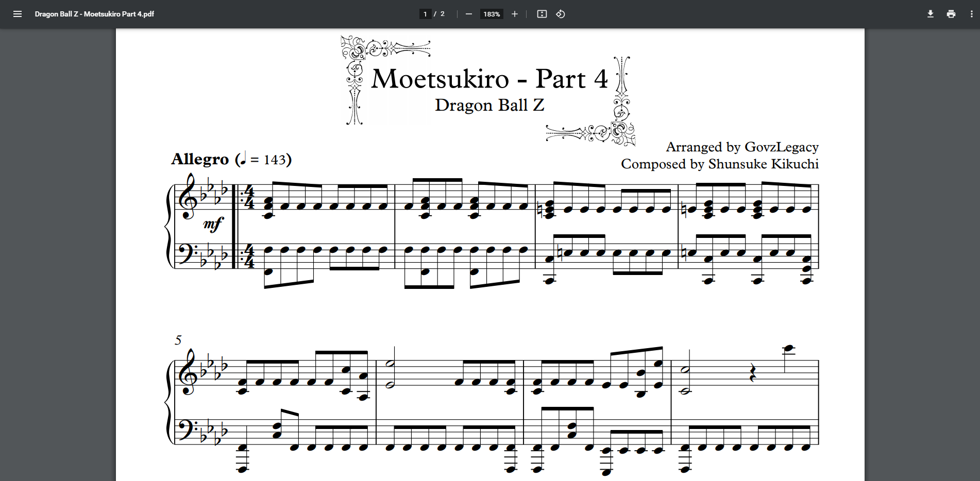Click the current page number field
980x481 pixels.
point(425,14)
